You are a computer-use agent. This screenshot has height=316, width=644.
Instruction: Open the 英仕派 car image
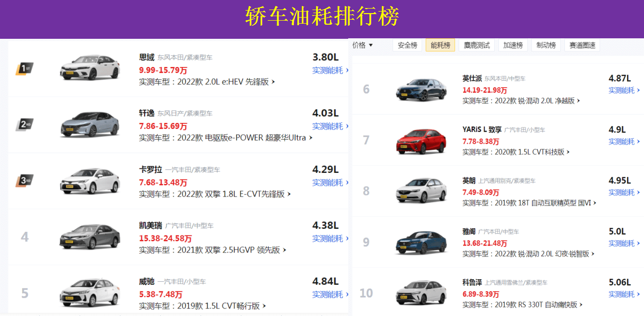click(x=421, y=90)
